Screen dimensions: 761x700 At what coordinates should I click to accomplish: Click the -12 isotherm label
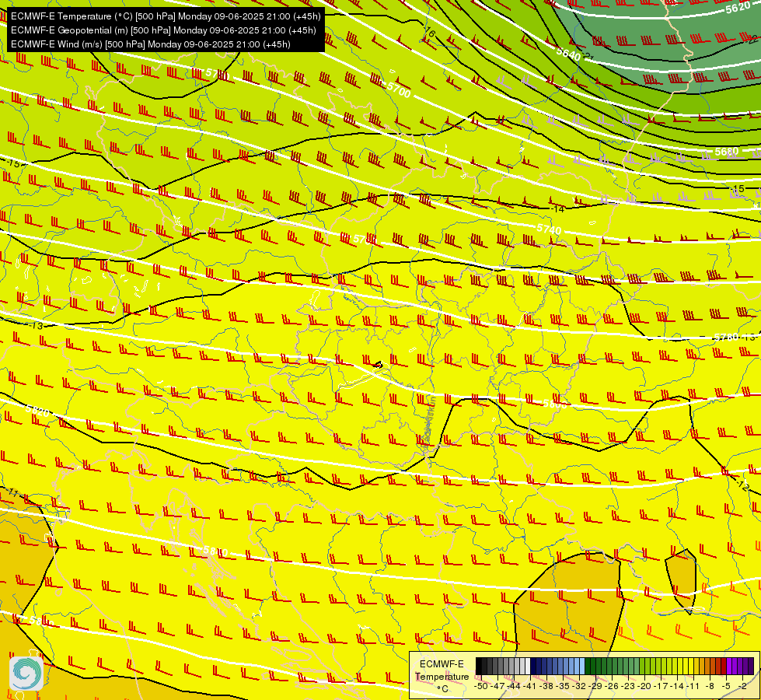coord(742,485)
